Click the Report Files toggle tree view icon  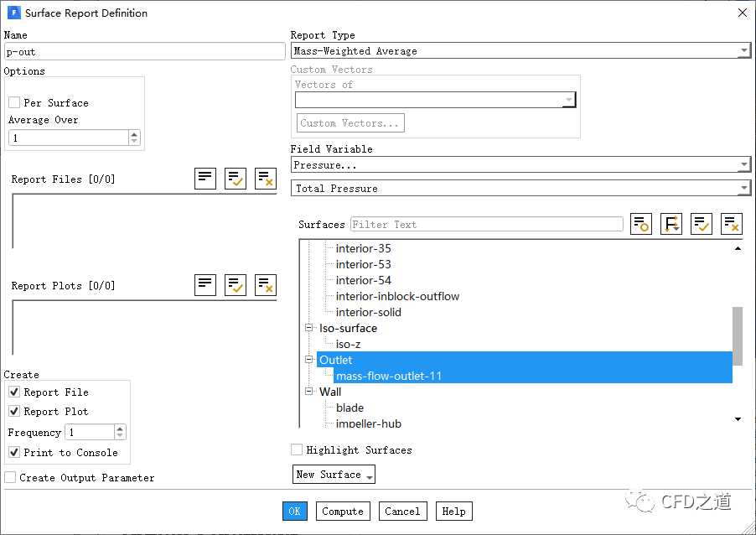[205, 178]
